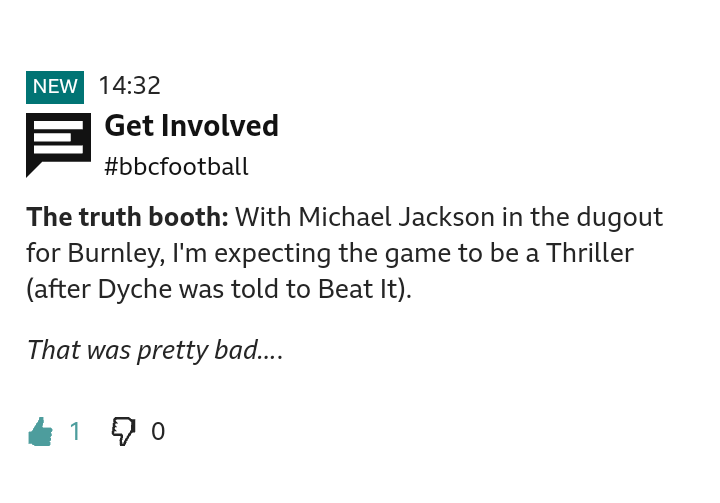The width and height of the screenshot is (720, 503).
Task: Click the name 'Michael Jackson' in the post
Action: point(382,217)
